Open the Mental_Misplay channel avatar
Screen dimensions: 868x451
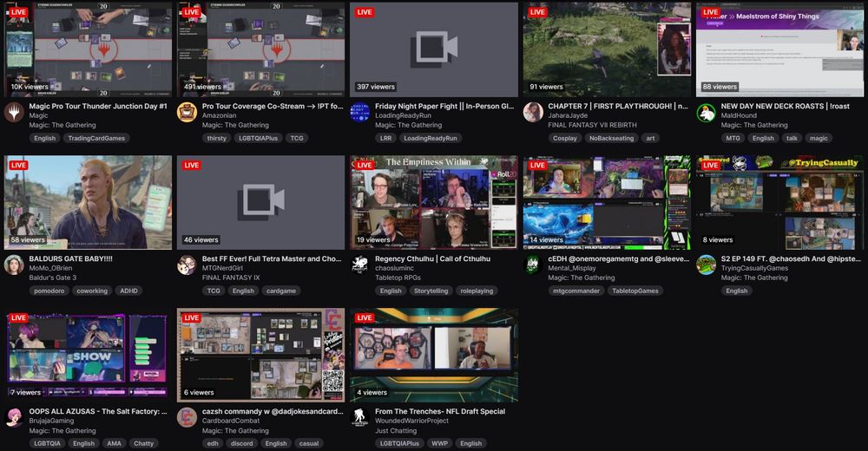533,265
